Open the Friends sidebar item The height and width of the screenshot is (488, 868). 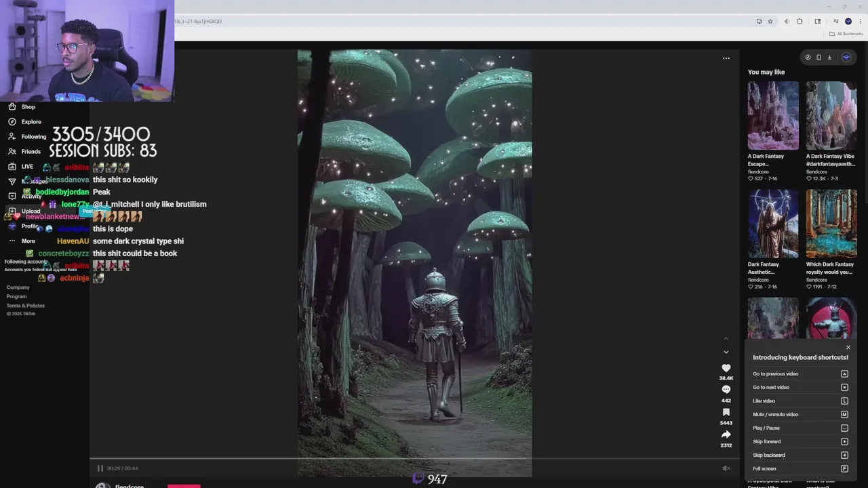(24, 151)
